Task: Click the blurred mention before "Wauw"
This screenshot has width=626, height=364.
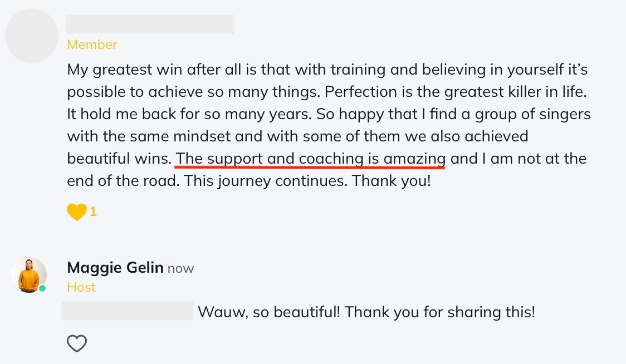Action: [127, 312]
